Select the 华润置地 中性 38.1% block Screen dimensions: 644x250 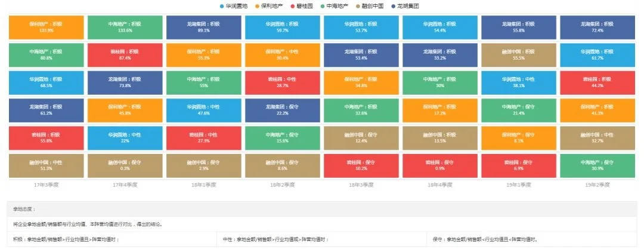(519, 83)
